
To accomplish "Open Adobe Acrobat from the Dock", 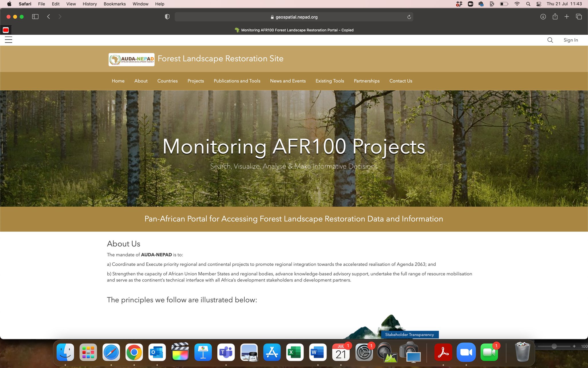I will tap(443, 352).
